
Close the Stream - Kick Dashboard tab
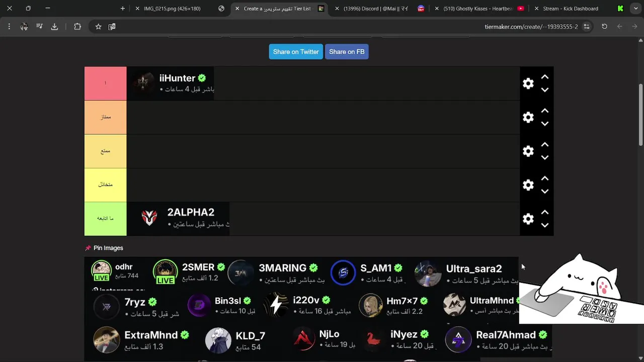536,9
